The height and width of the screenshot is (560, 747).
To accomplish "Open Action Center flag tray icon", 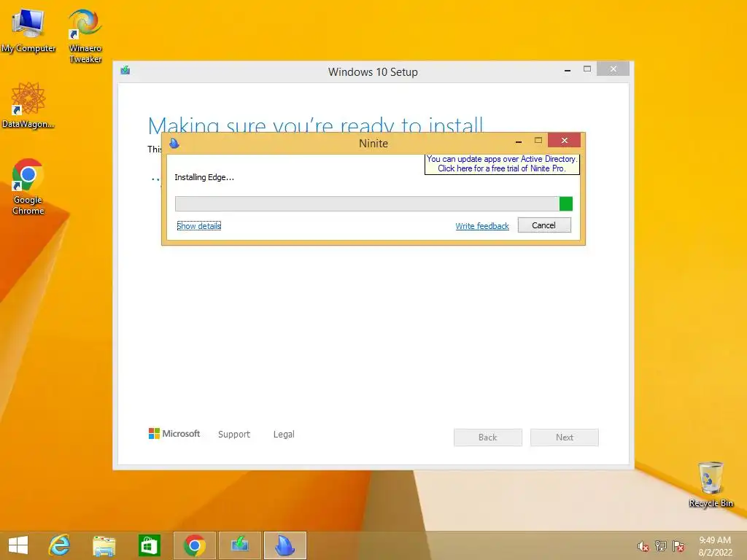I will [x=678, y=545].
